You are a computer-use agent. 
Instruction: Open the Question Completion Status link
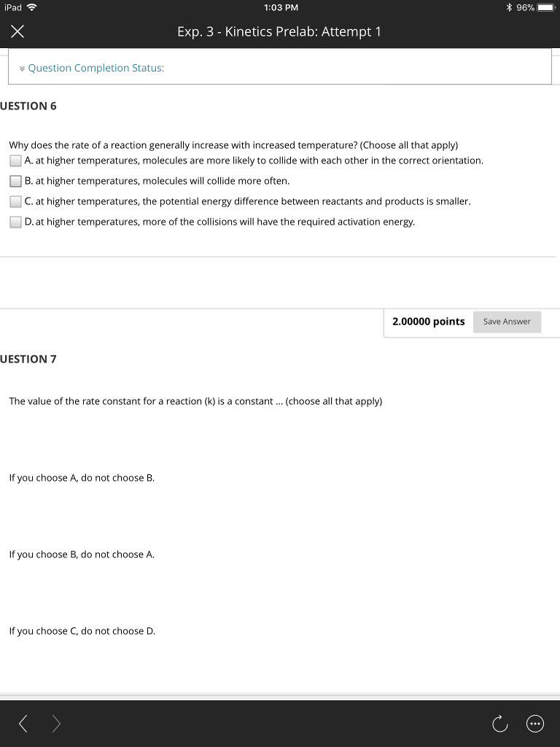click(96, 68)
